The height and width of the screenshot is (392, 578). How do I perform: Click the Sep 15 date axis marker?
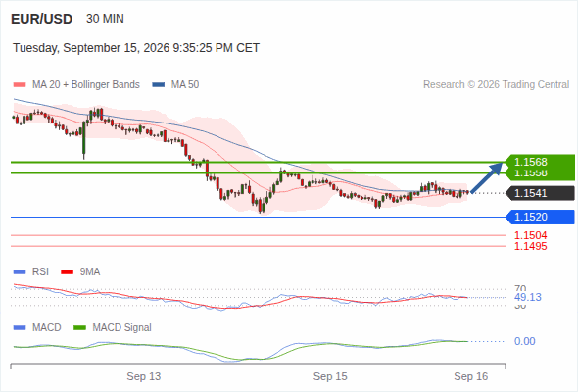coord(330,376)
